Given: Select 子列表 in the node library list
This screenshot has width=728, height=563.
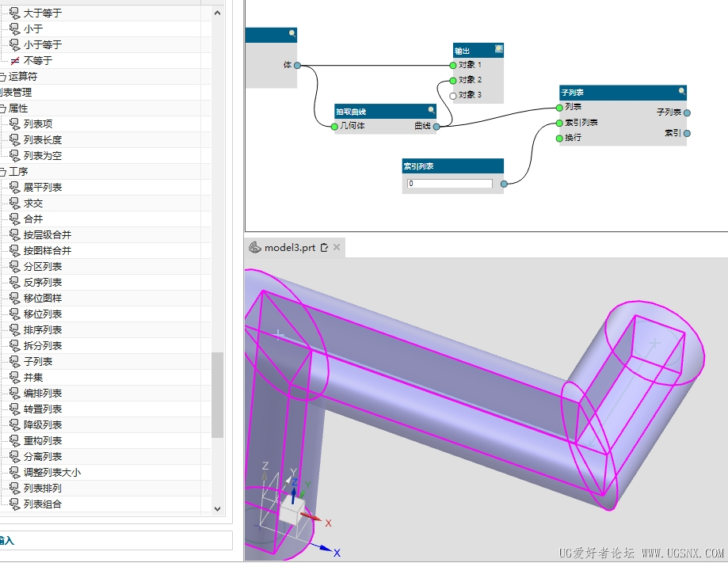Looking at the screenshot, I should pos(38,362).
